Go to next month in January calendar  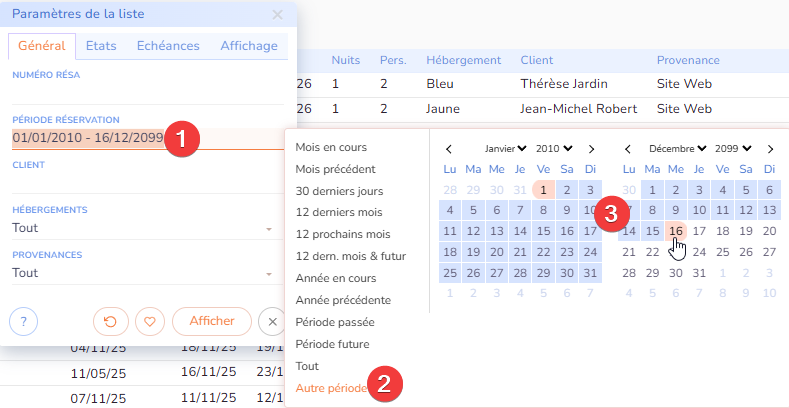(592, 148)
